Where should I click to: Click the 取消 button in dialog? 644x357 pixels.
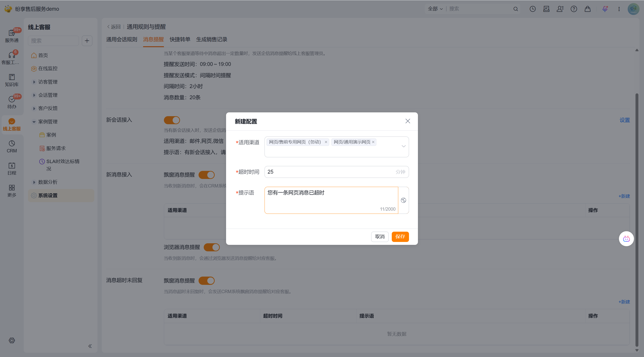(x=379, y=237)
